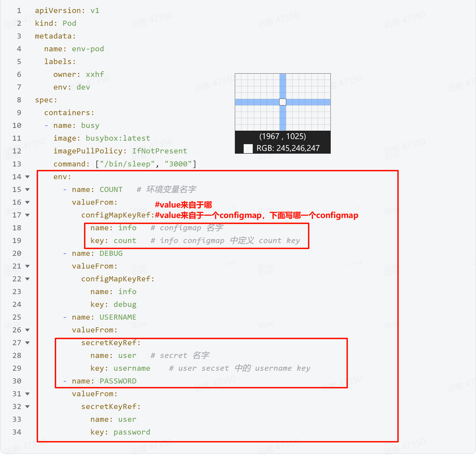The height and width of the screenshot is (471, 476).
Task: Collapse valueFrom fold arrow at line 21
Action: 28,266
